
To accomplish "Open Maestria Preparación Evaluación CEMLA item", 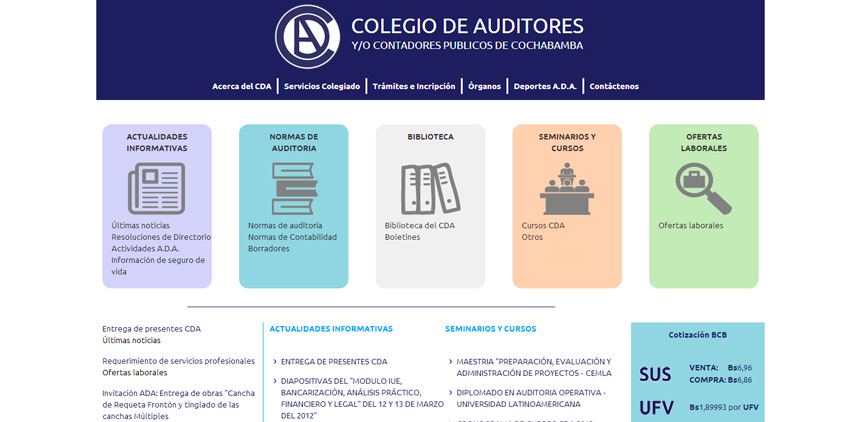I will (534, 367).
